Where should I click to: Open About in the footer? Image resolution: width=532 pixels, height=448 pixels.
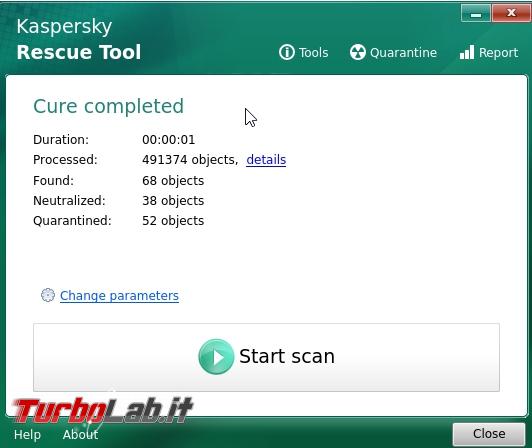pos(80,435)
